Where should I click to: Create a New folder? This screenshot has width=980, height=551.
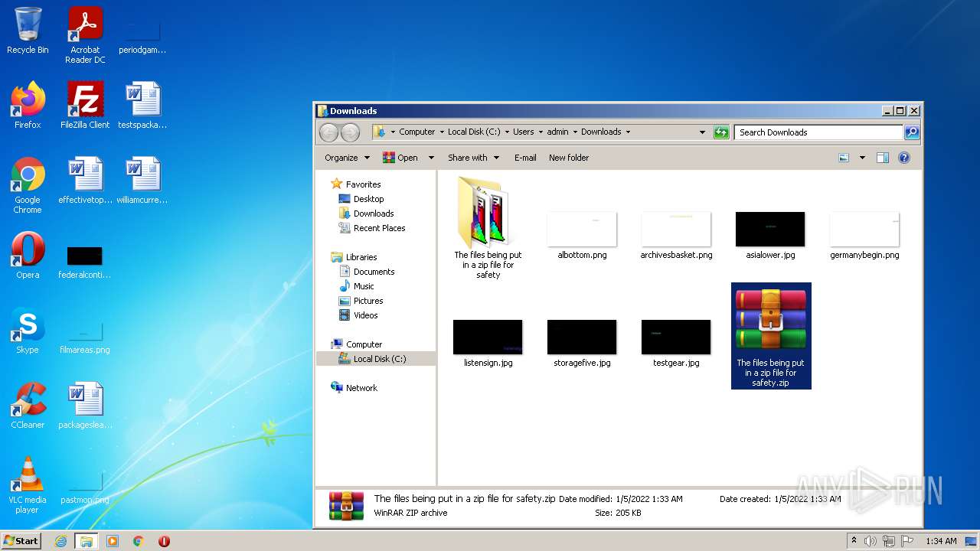pyautogui.click(x=569, y=158)
